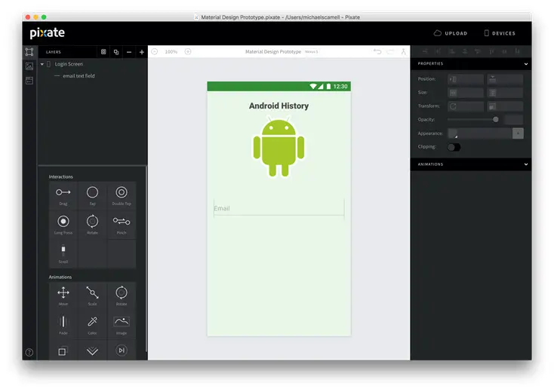The width and height of the screenshot is (554, 392).
Task: Adjust the Opacity slider handle
Action: coord(496,120)
